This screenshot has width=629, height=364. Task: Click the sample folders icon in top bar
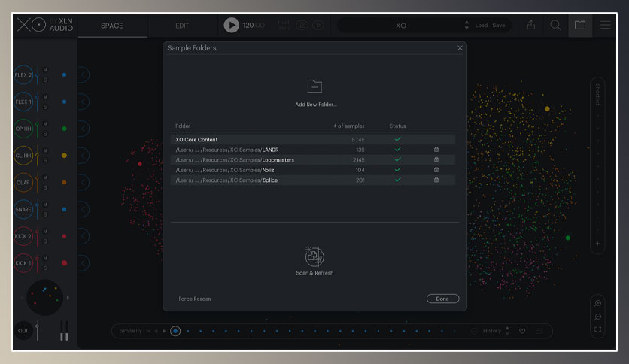coord(580,25)
